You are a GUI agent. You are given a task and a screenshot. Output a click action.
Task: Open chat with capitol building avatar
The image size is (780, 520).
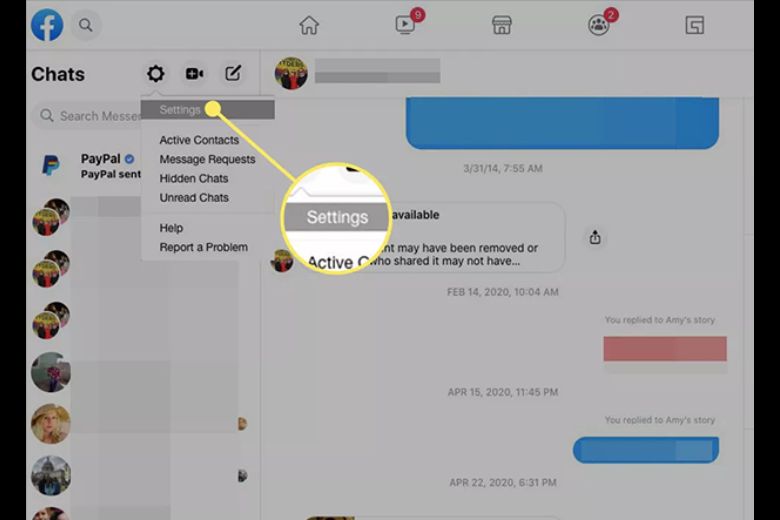coord(51,475)
